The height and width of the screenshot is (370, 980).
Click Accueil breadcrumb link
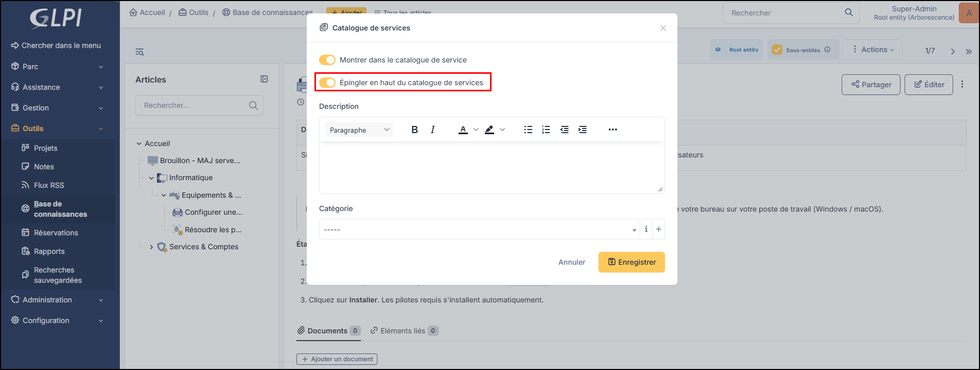click(147, 12)
